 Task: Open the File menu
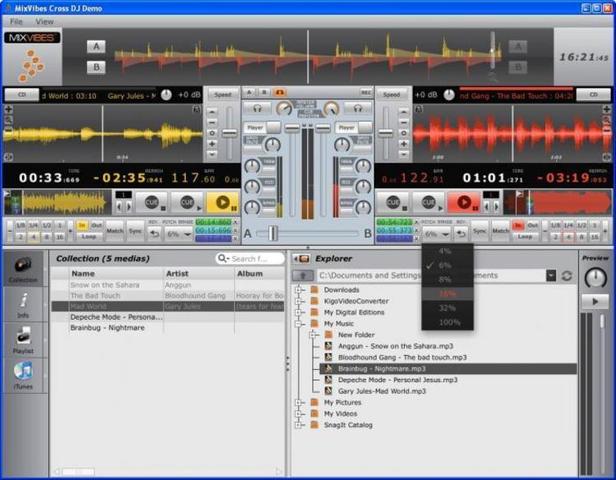[x=16, y=22]
